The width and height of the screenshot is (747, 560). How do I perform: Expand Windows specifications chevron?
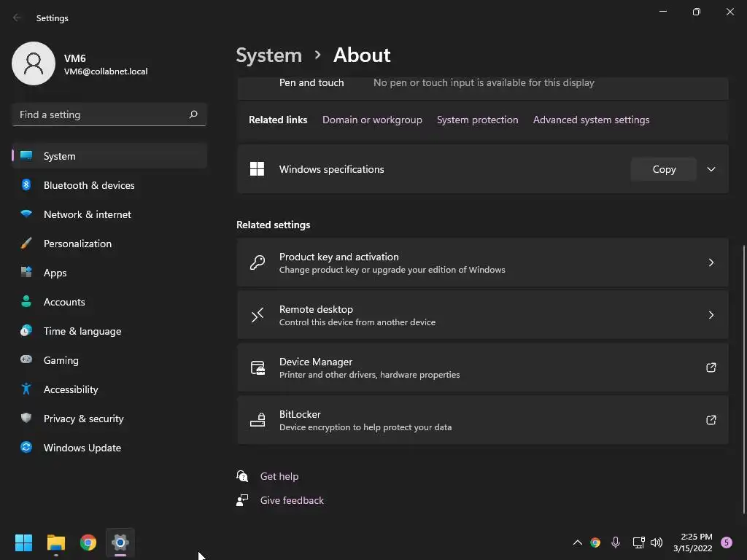click(711, 169)
